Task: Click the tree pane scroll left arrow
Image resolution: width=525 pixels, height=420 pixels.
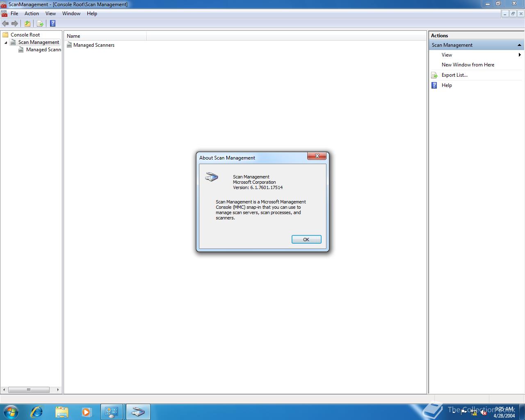Action: tap(4, 390)
